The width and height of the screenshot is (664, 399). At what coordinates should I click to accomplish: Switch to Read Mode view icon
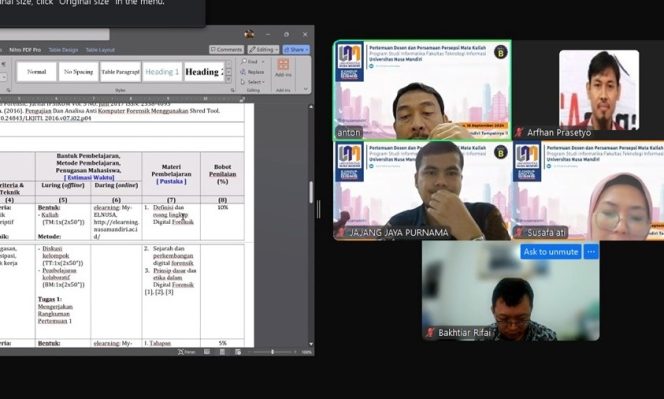pyautogui.click(x=207, y=352)
